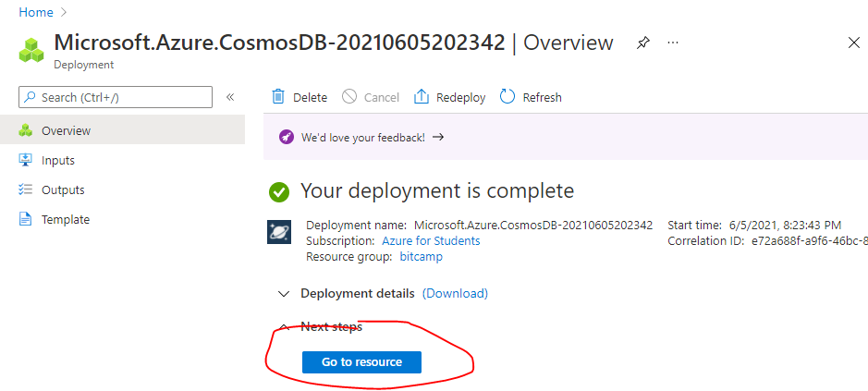
Task: Click the deployment name value text
Action: [533, 226]
